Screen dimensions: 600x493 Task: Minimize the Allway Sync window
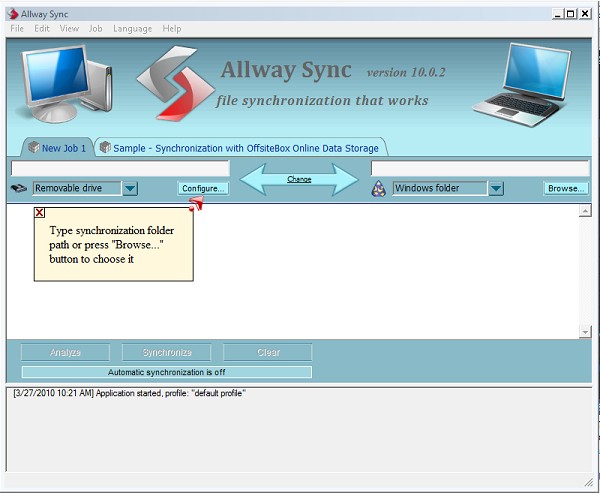[558, 14]
